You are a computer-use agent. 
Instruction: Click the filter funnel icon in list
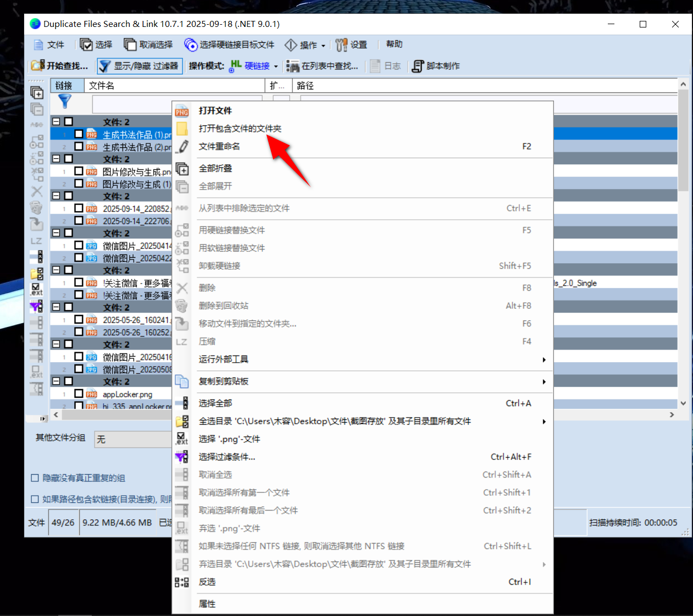coord(65,101)
